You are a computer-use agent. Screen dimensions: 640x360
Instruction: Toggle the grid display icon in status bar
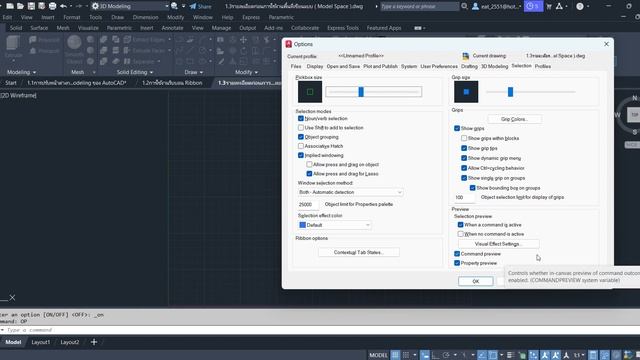395,355
